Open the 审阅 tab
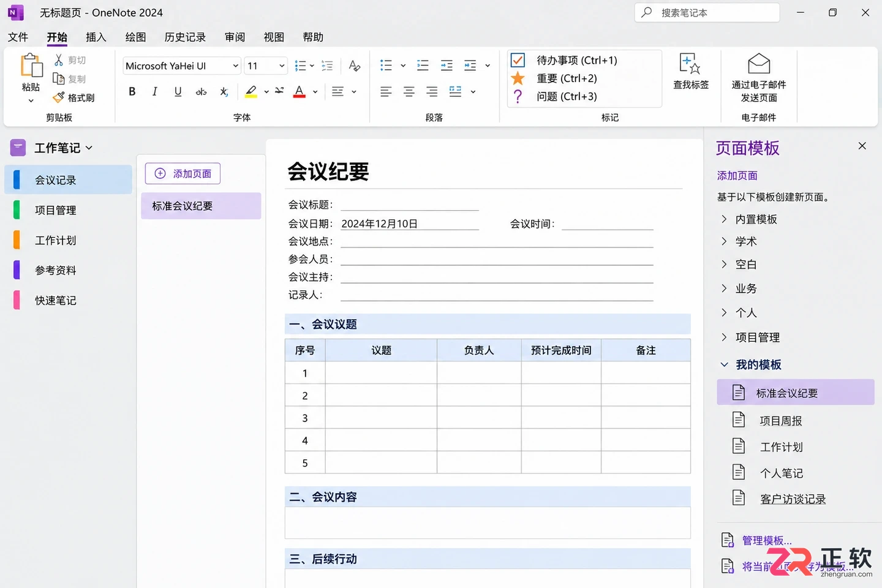The width and height of the screenshot is (882, 588). [x=235, y=37]
